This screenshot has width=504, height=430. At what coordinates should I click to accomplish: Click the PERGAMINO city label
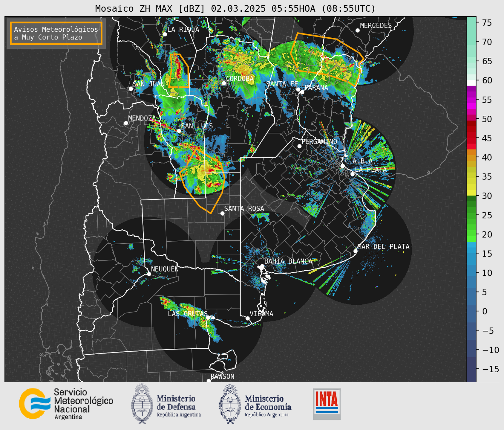(319, 141)
